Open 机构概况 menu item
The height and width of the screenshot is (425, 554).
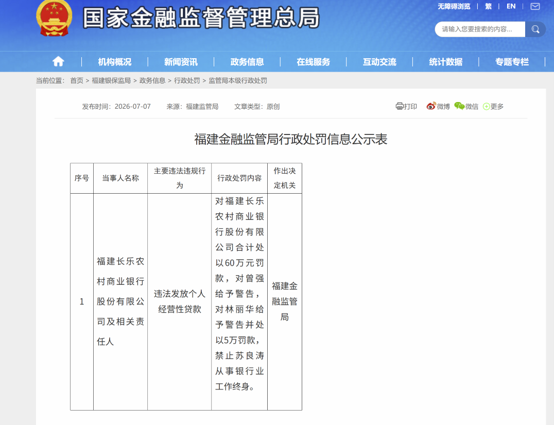[x=114, y=62]
